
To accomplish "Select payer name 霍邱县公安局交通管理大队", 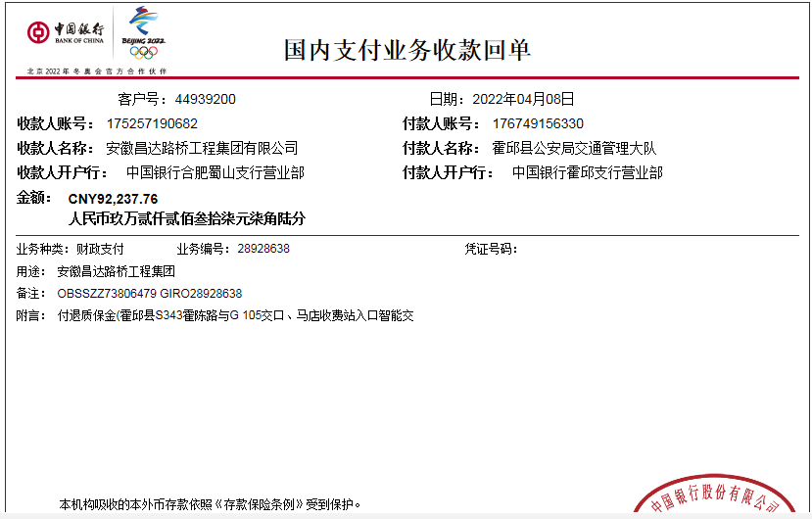I will click(x=574, y=148).
